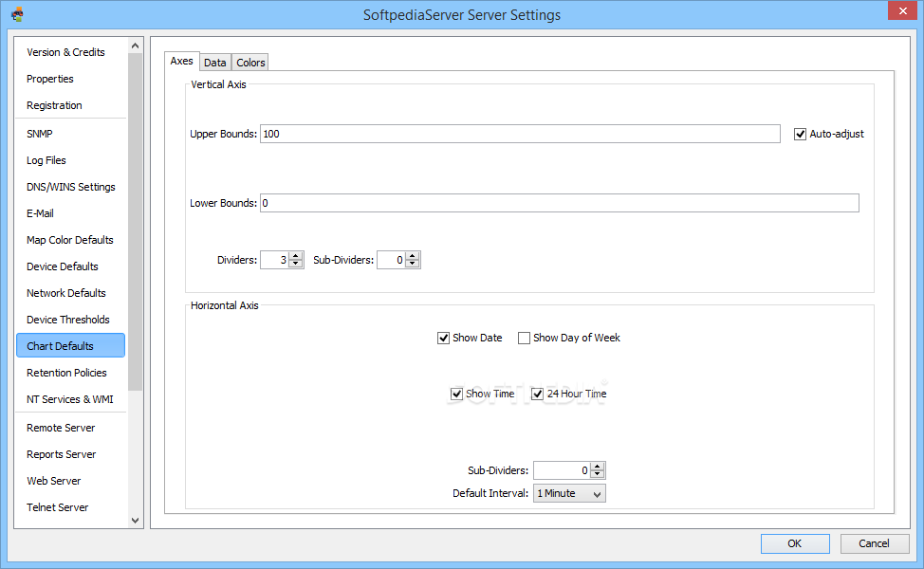The width and height of the screenshot is (924, 569).
Task: Click the horizontal Sub-Dividers number field
Action: [563, 470]
